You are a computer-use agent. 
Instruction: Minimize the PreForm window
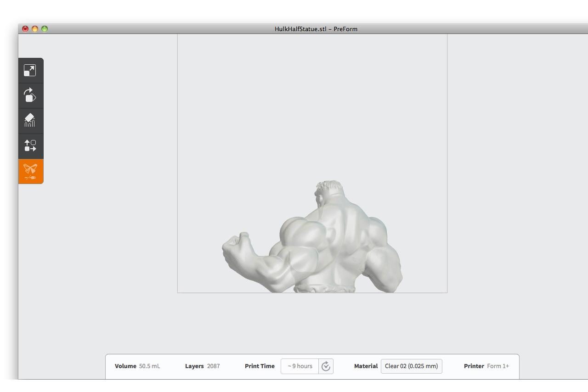pyautogui.click(x=35, y=29)
